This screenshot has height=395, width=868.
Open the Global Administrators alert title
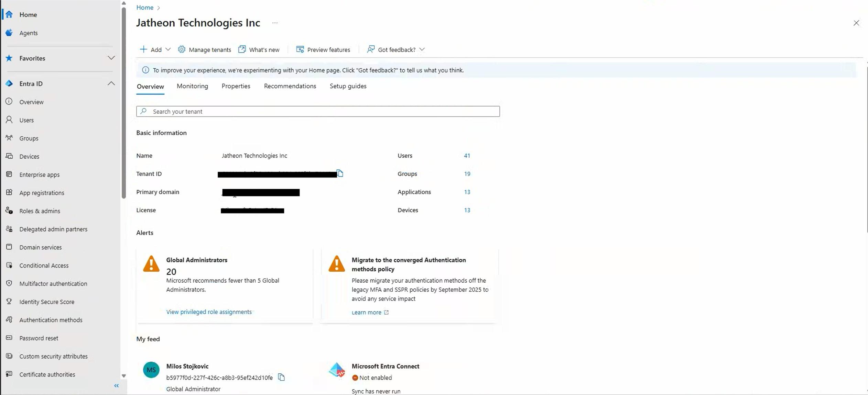[x=197, y=260]
